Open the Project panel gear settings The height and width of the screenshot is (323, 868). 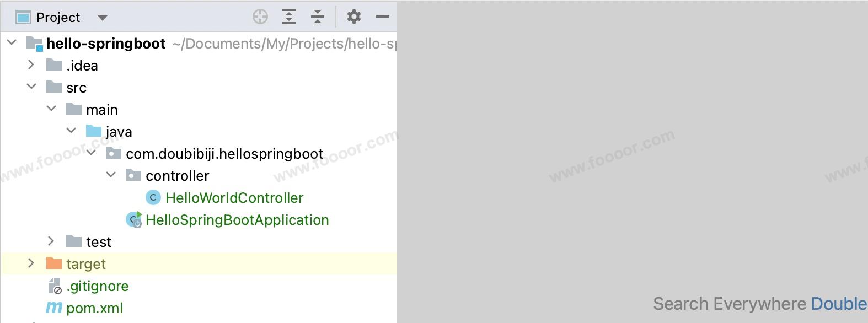(x=354, y=17)
